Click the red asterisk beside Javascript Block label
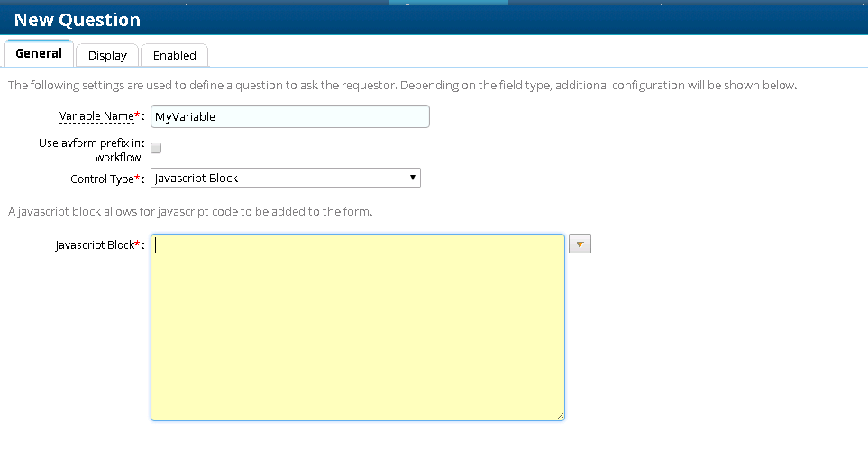Viewport: 868px width, 460px height. tap(137, 244)
